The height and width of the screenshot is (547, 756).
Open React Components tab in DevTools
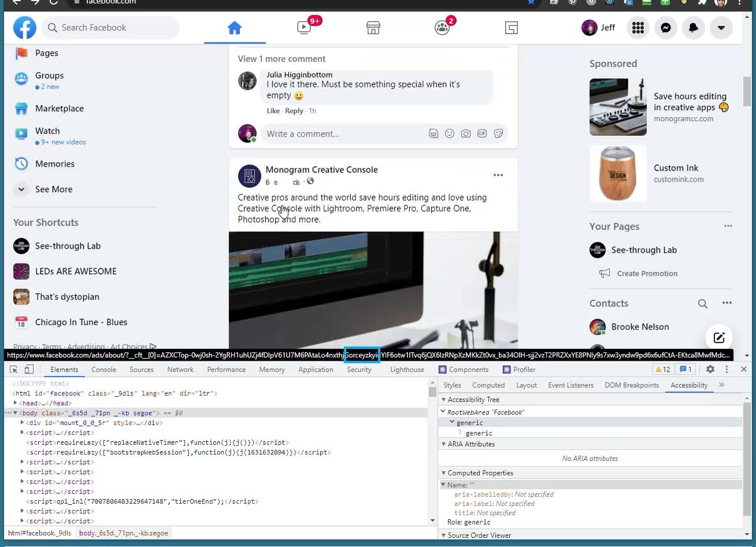point(464,369)
